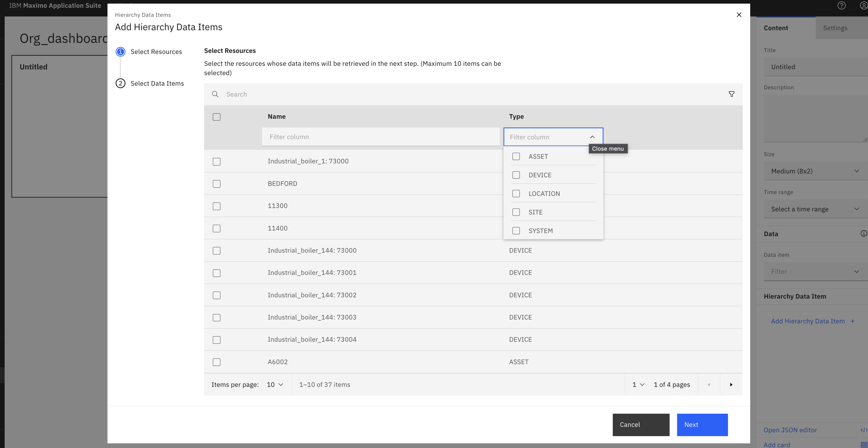Check the BEDFORD row checkbox
The width and height of the screenshot is (868, 448).
[217, 184]
